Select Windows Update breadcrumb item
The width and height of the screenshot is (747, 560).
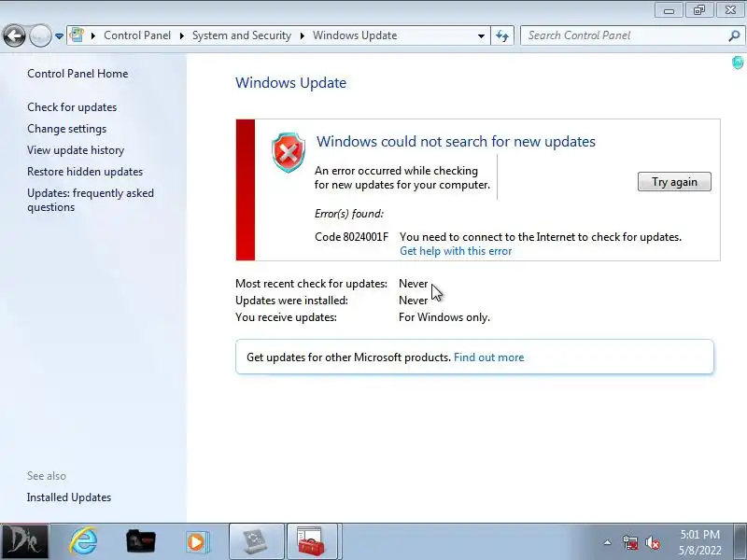355,35
